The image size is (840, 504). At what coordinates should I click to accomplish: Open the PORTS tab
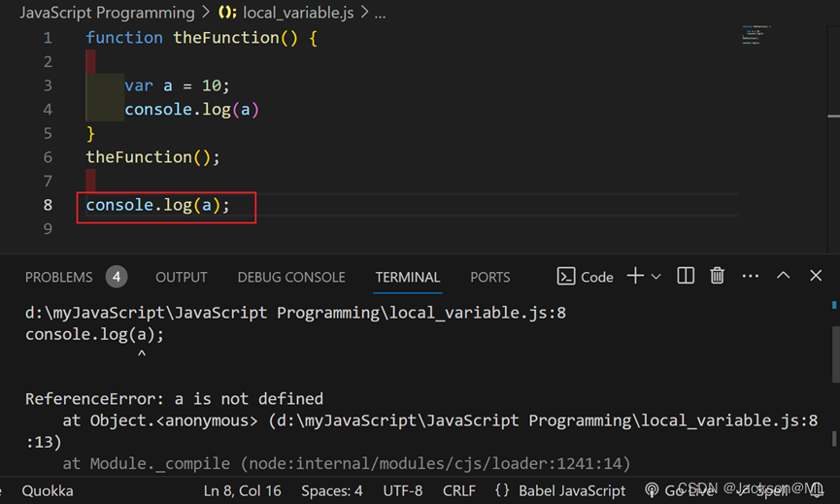point(490,277)
